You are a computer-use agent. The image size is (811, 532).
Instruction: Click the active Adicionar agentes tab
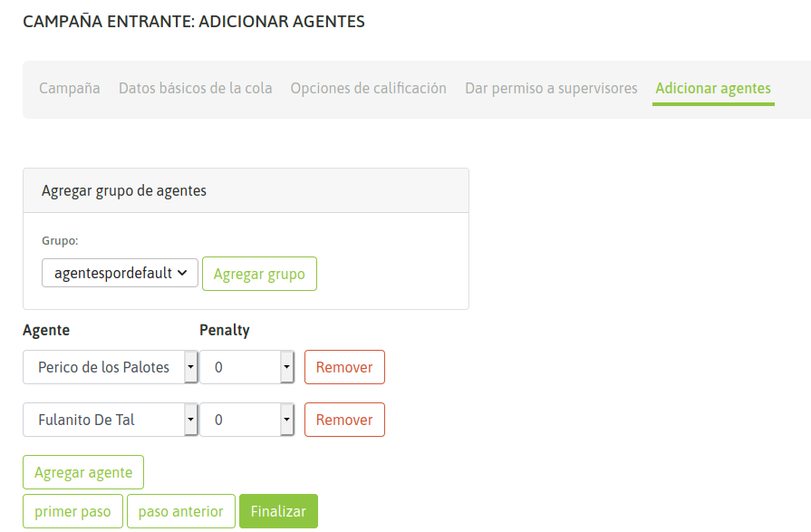pyautogui.click(x=713, y=88)
